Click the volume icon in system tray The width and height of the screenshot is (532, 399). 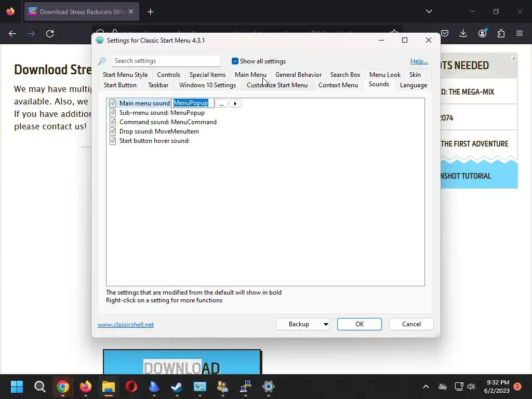471,387
